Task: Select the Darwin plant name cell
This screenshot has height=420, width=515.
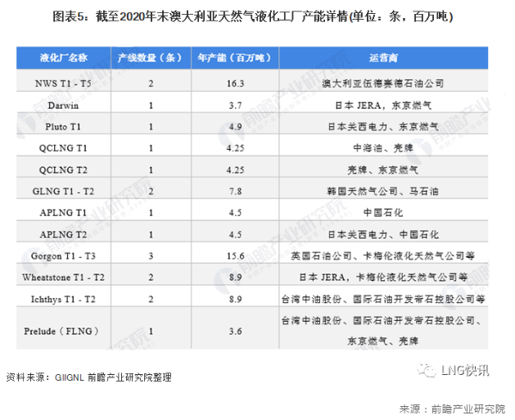Action: [63, 106]
